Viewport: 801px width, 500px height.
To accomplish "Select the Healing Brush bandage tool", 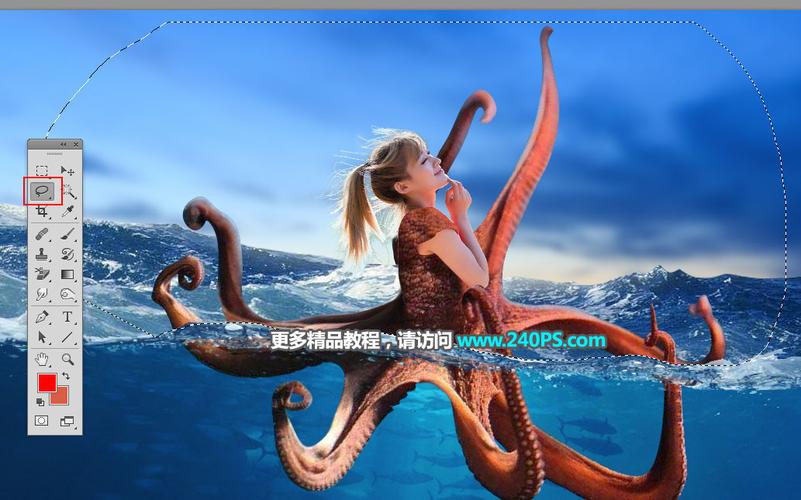I will tap(42, 234).
